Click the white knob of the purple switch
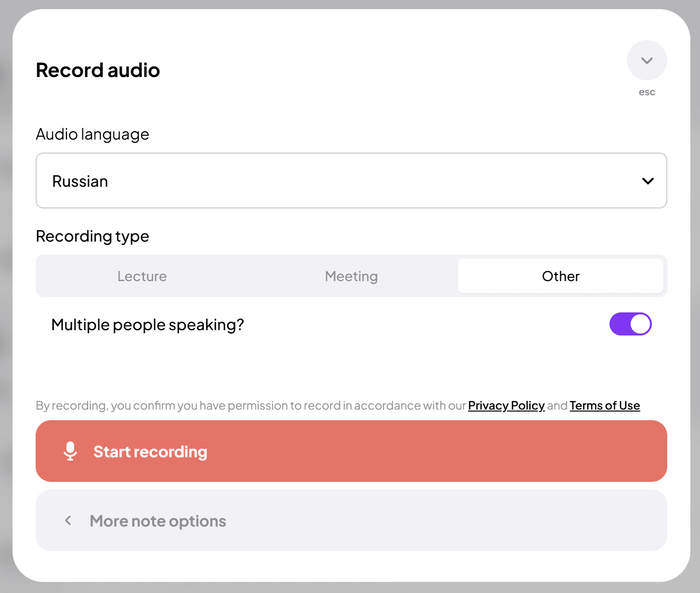The image size is (700, 593). tap(640, 324)
